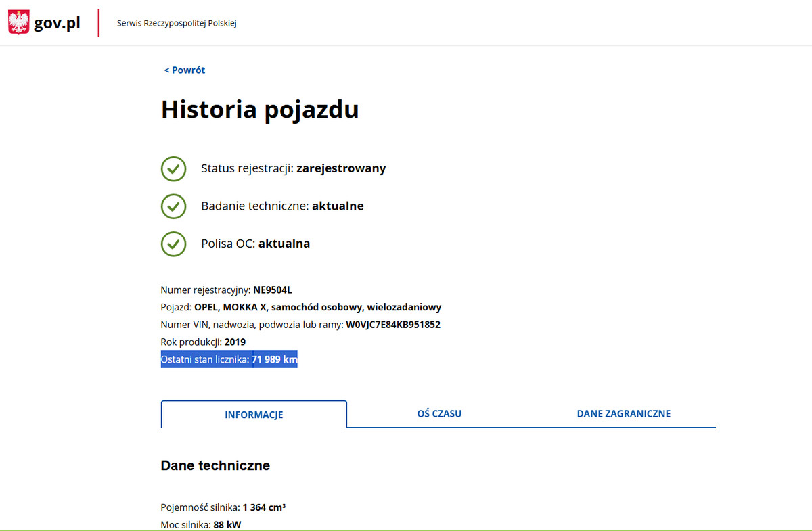Image resolution: width=812 pixels, height=531 pixels.
Task: Click the production year 2019
Action: (235, 342)
